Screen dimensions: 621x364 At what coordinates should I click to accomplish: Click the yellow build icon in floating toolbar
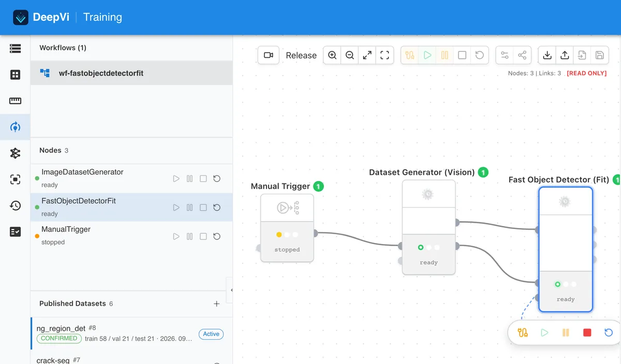(523, 332)
